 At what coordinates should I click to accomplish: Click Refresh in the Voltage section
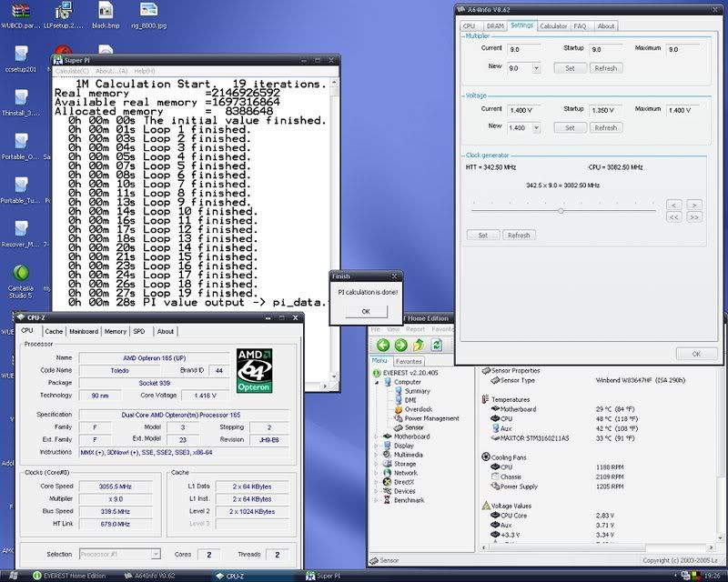pos(606,127)
